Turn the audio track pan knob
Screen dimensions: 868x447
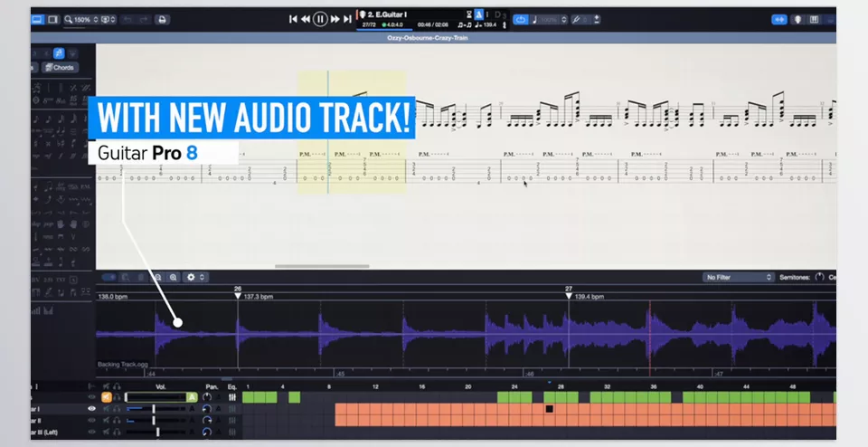coord(207,397)
